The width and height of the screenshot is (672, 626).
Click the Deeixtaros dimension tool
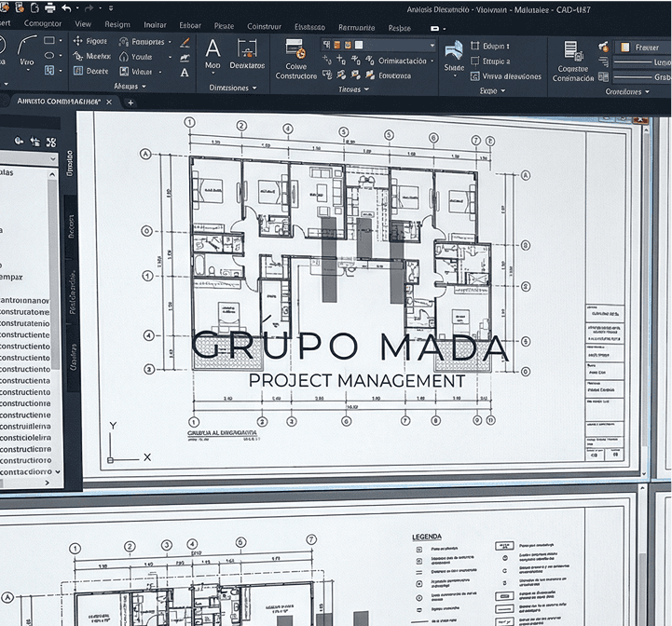[247, 53]
